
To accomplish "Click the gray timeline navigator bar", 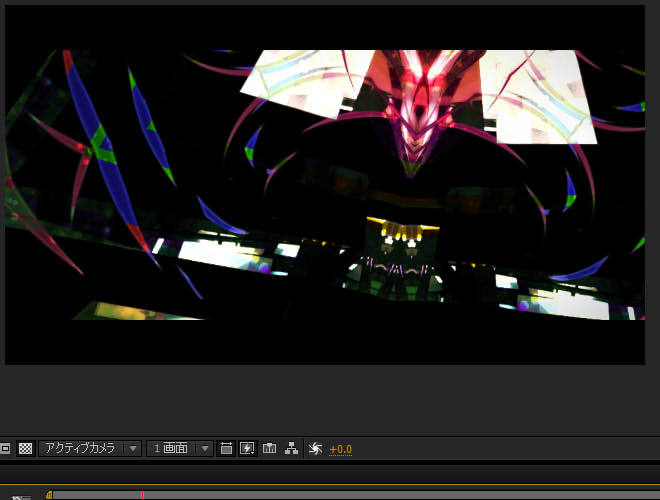I will [356, 495].
